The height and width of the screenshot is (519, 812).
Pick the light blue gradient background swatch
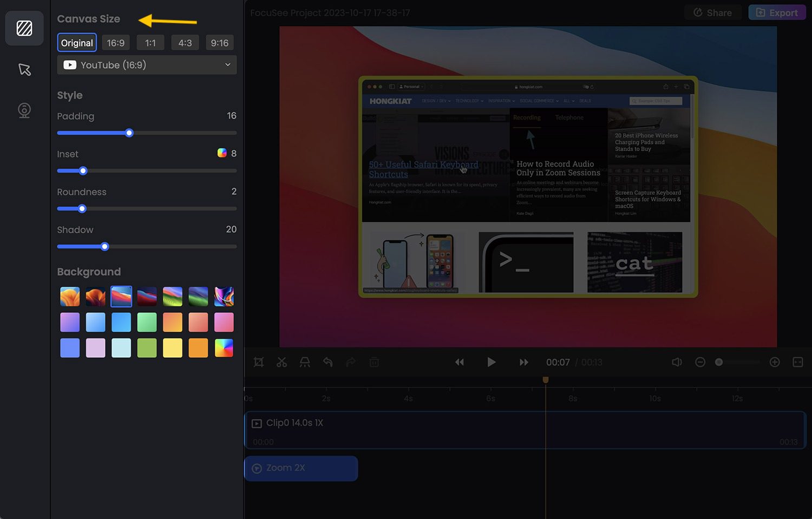pos(96,323)
